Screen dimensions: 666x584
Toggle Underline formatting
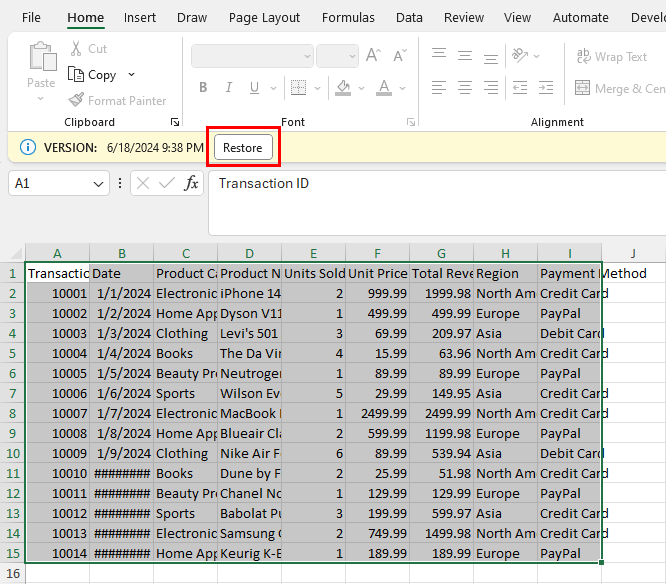click(x=254, y=87)
